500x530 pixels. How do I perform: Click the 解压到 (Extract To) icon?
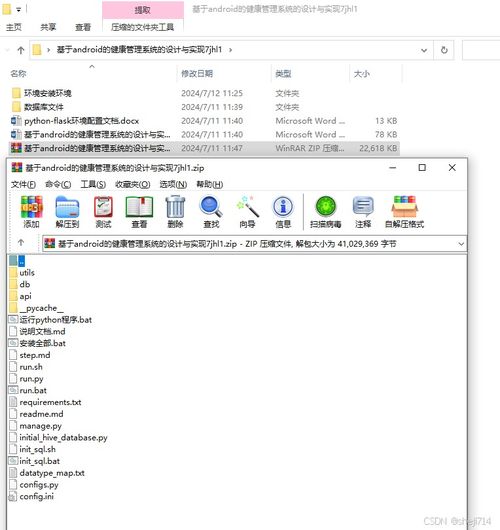click(x=67, y=212)
